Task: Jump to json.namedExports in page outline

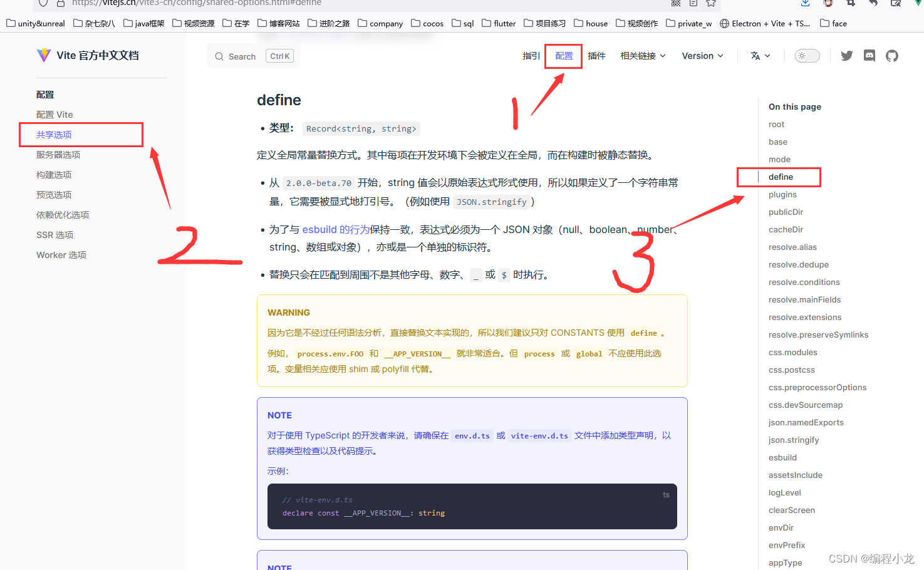Action: point(806,423)
